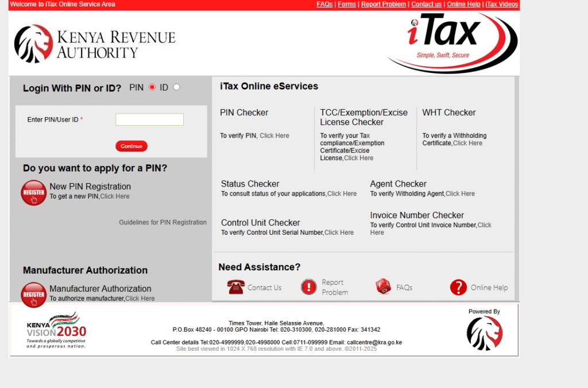Click the iTax Simple, Swift, Secure logo
Image resolution: width=588 pixels, height=388 pixels.
coord(452,42)
